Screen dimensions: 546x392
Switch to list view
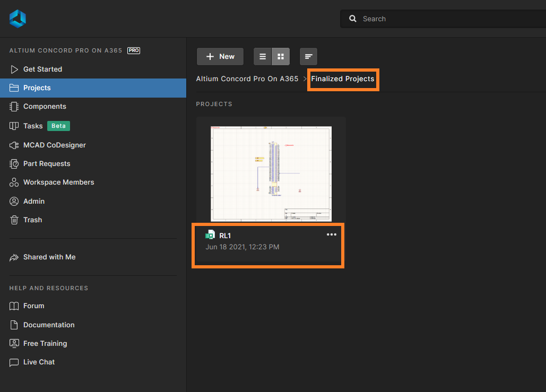tap(263, 56)
